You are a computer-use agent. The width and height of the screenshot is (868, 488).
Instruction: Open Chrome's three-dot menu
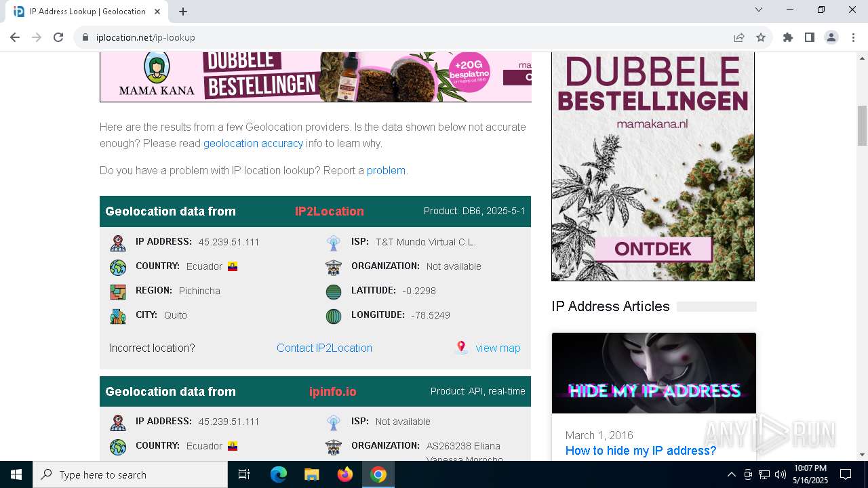[x=852, y=37]
